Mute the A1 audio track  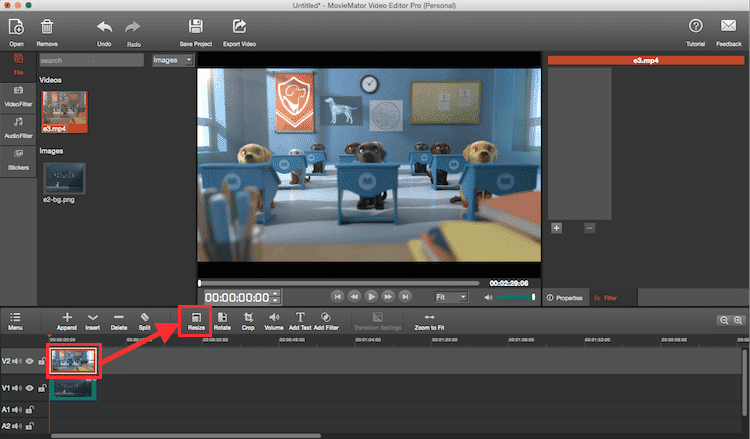[x=17, y=410]
